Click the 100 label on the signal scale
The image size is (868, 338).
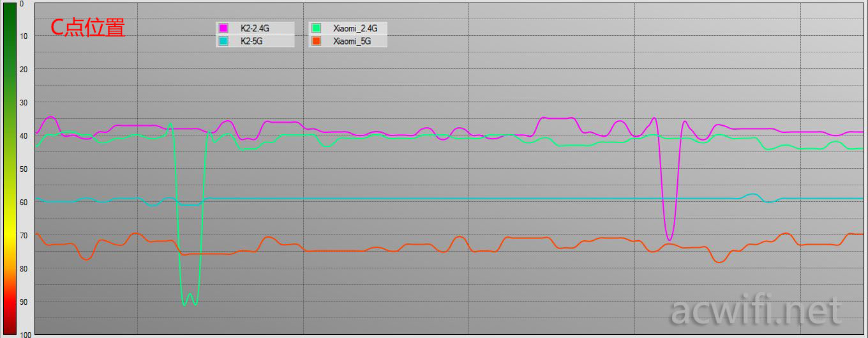click(26, 334)
